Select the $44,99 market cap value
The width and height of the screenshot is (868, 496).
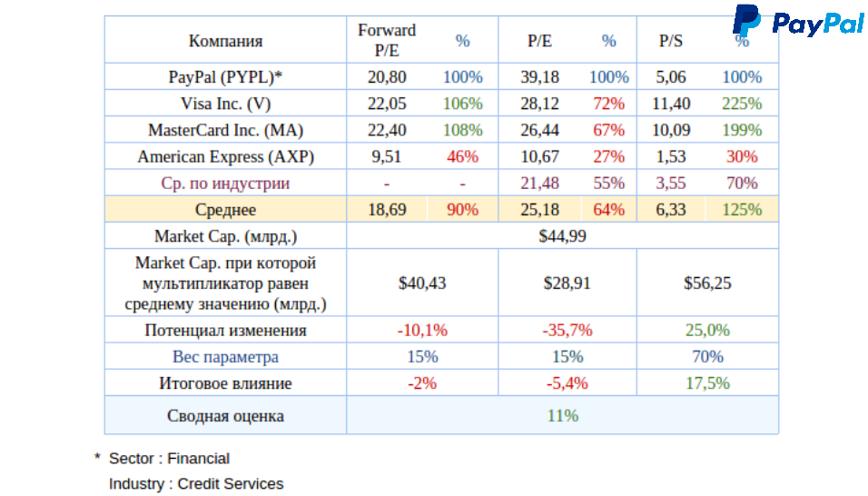563,236
